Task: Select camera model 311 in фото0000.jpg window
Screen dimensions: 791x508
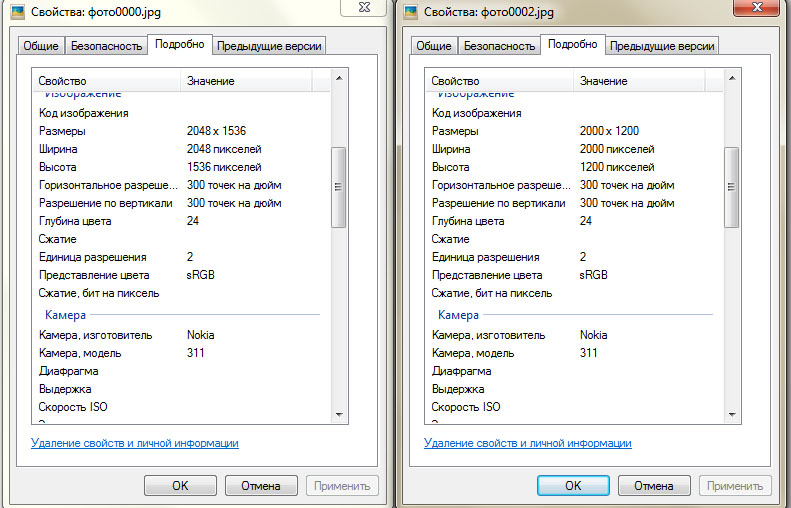Action: [x=196, y=353]
